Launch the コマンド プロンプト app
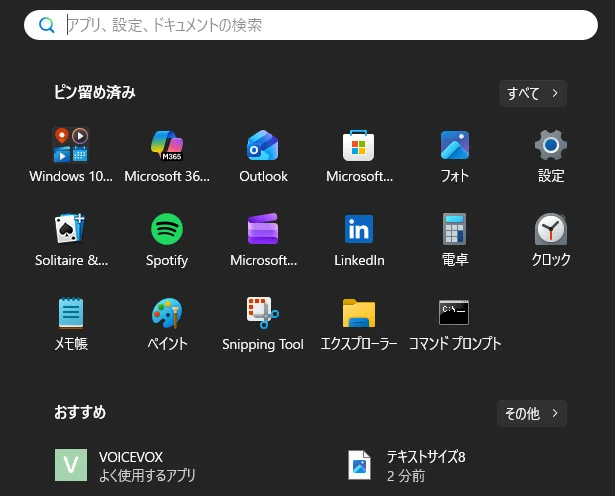Screen dimensions: 615x496 [454, 313]
